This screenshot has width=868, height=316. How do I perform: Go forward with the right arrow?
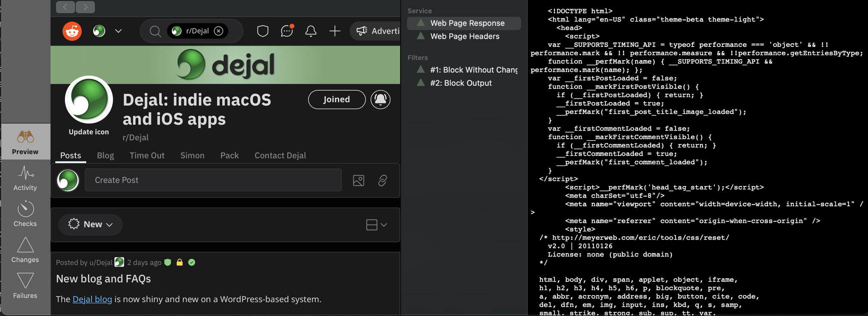(x=85, y=7)
